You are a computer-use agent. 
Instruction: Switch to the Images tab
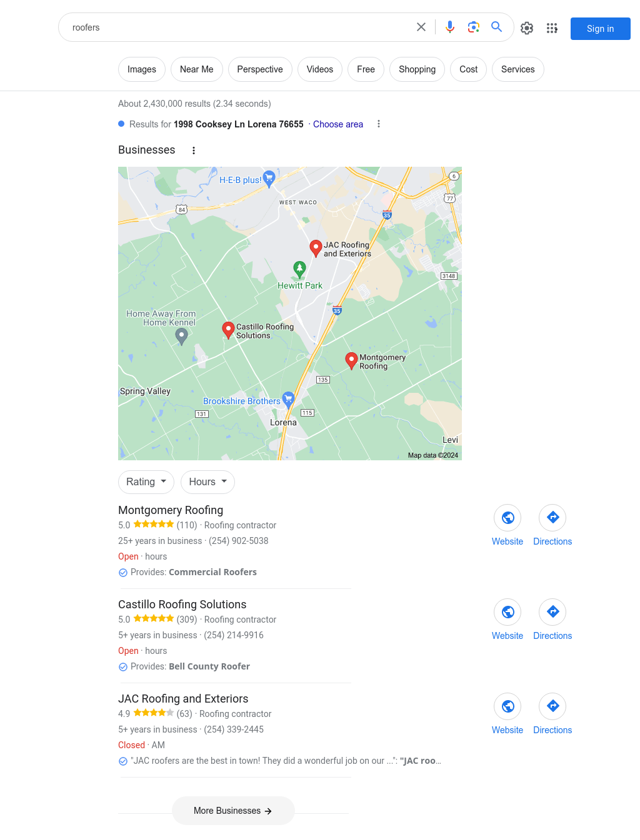[x=142, y=69]
